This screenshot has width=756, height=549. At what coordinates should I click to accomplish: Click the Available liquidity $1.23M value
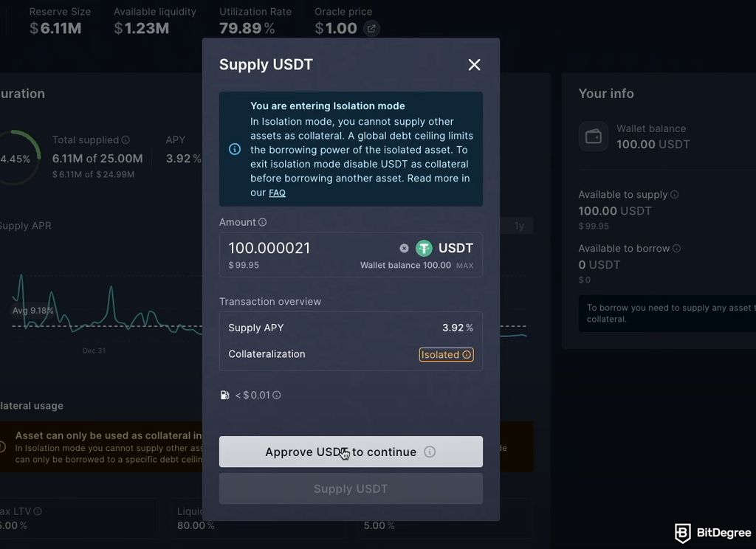click(x=142, y=29)
